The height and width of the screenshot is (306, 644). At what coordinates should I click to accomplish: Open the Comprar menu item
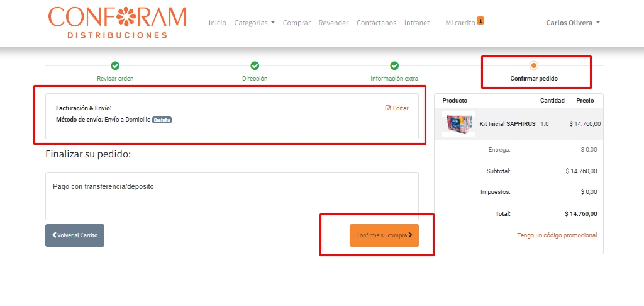[296, 23]
